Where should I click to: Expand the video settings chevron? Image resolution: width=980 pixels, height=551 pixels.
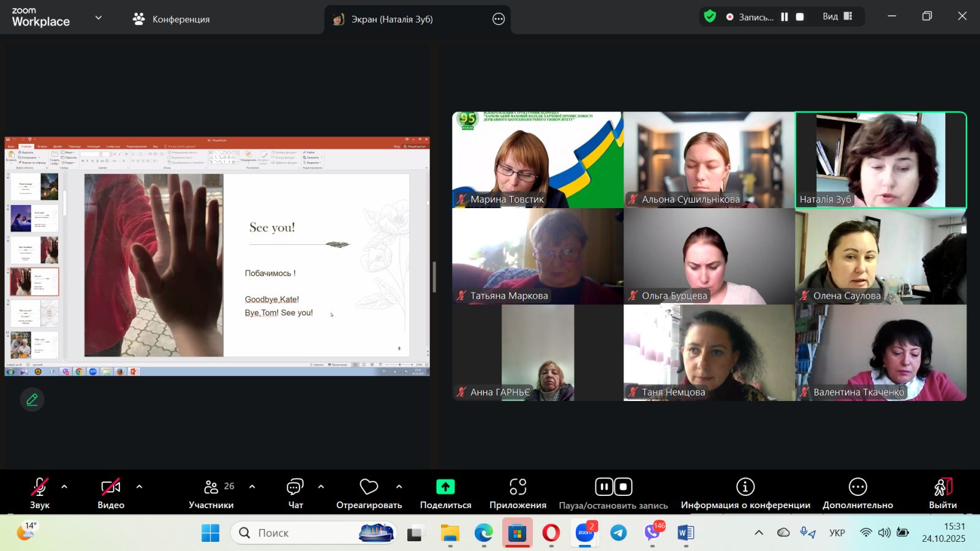tap(139, 487)
